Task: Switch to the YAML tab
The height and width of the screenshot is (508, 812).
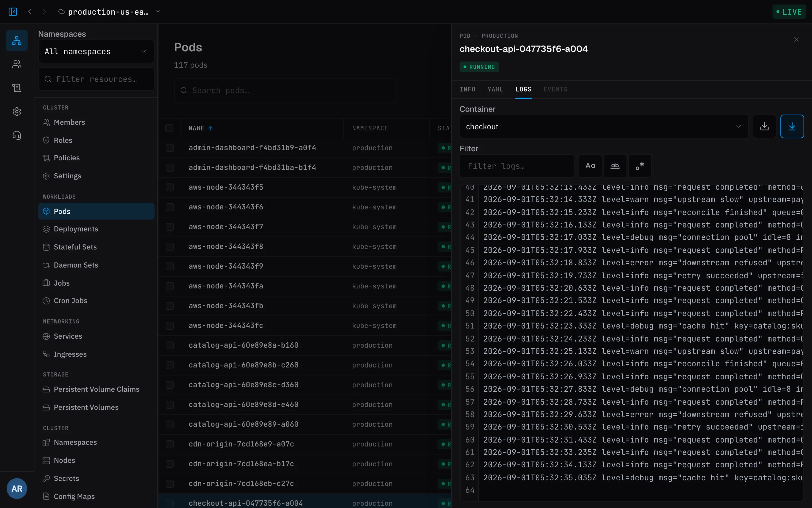Action: [495, 89]
